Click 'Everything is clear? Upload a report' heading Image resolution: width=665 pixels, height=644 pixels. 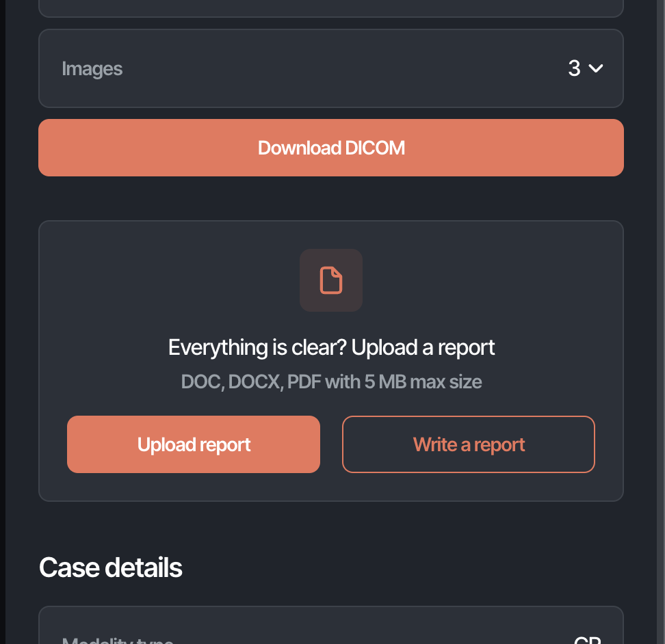(x=331, y=347)
